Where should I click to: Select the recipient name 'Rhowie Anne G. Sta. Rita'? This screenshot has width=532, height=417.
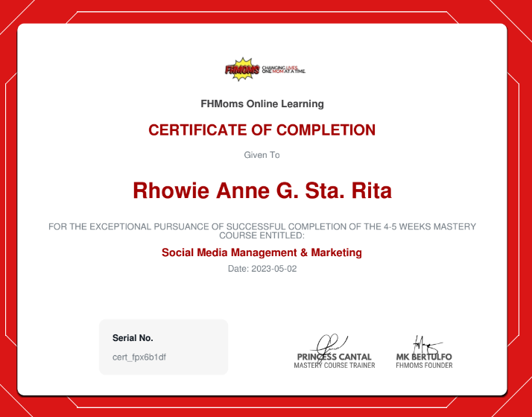coord(262,190)
